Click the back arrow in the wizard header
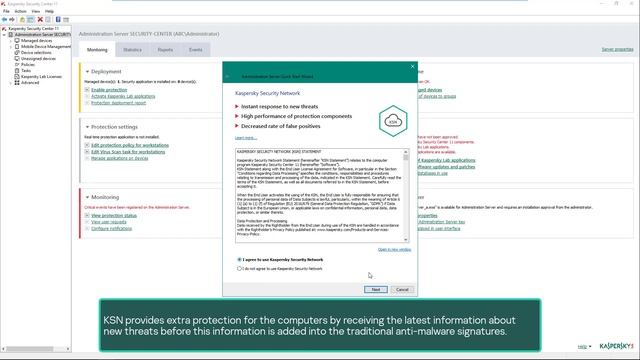The height and width of the screenshot is (360, 640). pos(228,76)
